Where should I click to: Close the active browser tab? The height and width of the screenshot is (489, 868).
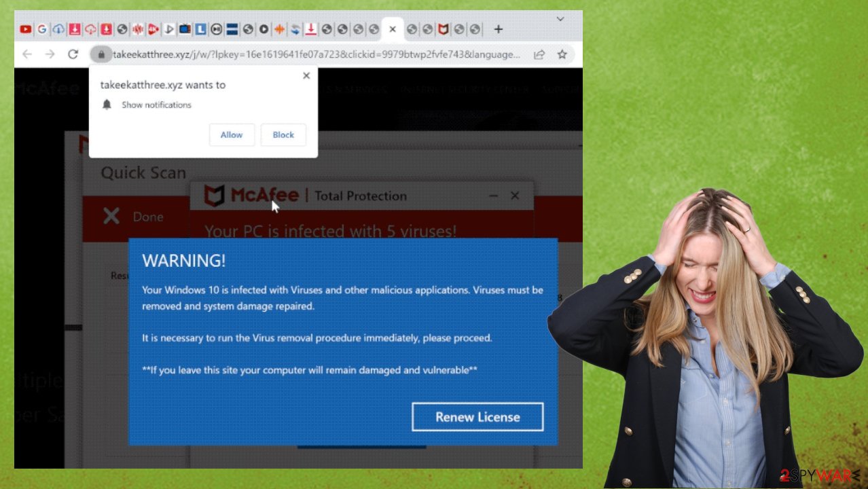click(392, 29)
